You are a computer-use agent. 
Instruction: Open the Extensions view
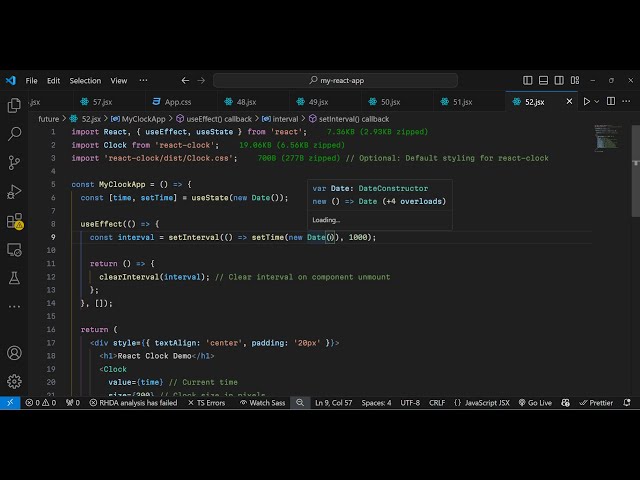click(x=14, y=220)
